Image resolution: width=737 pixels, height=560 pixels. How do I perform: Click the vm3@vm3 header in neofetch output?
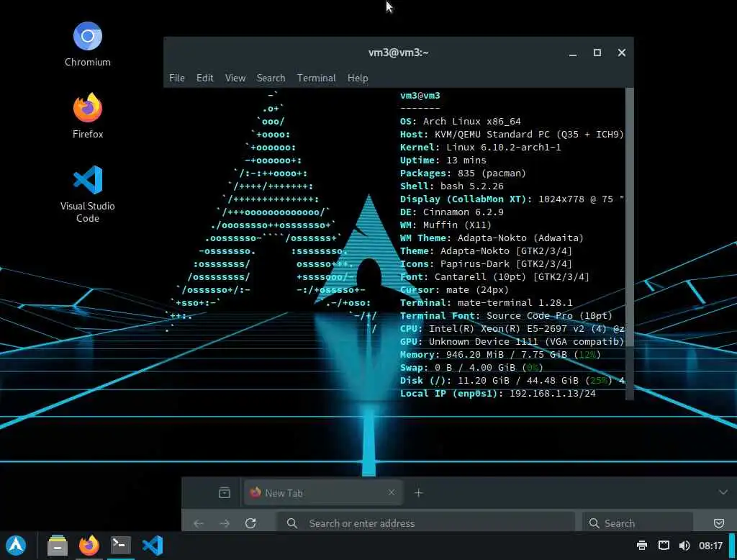click(420, 96)
